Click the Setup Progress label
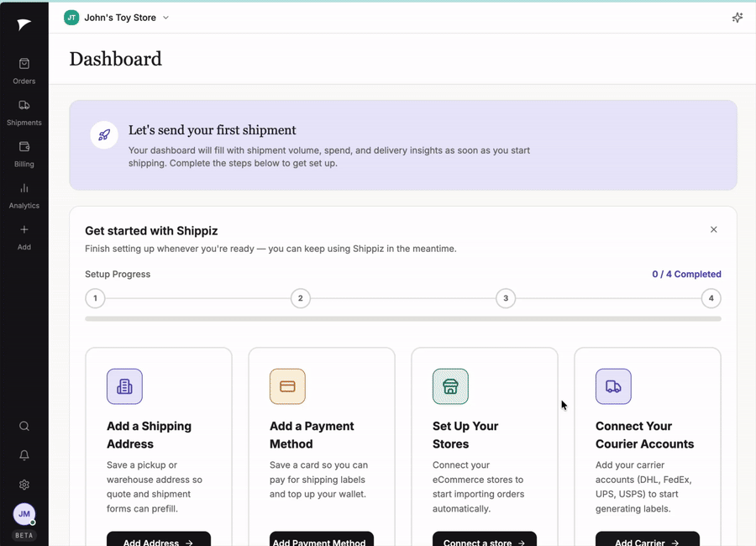This screenshot has height=546, width=756. point(118,274)
